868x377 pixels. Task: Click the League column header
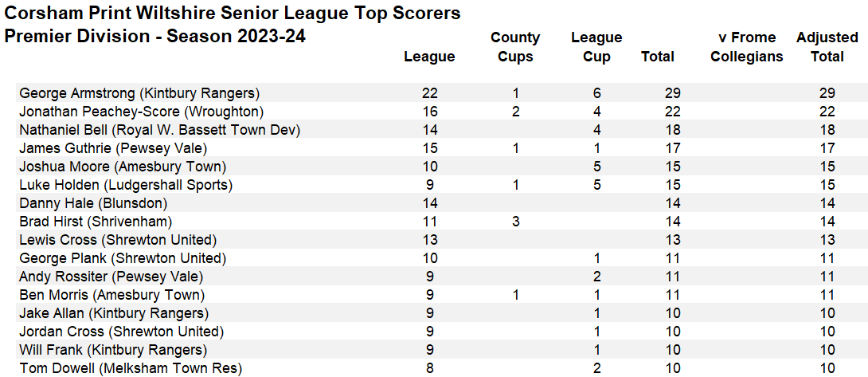pyautogui.click(x=429, y=57)
